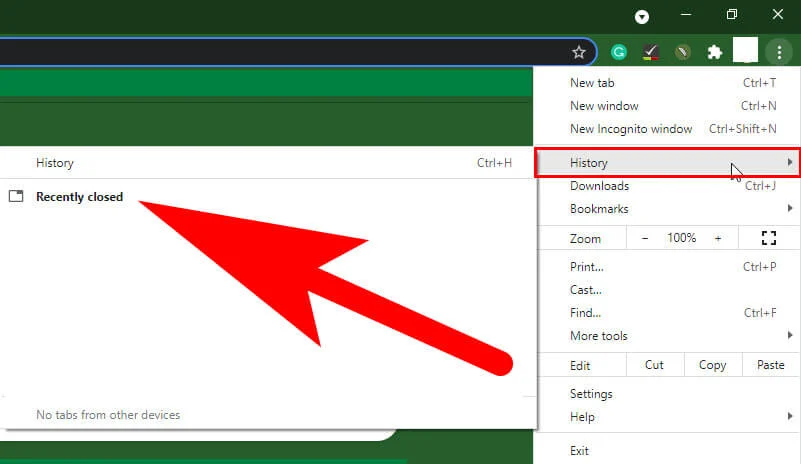Click Exit at the menu bottom
Viewport: 801px width, 464px height.
click(667, 451)
